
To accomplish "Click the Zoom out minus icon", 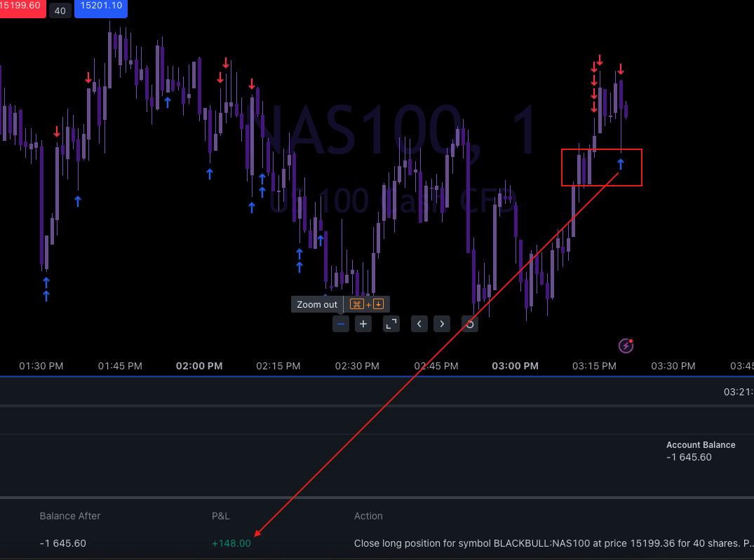I will point(340,324).
